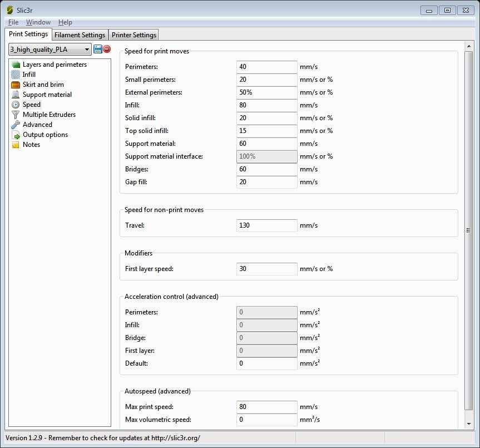Click the vertical scrollbar on the right
Screen dimensions: 480x448
468,230
